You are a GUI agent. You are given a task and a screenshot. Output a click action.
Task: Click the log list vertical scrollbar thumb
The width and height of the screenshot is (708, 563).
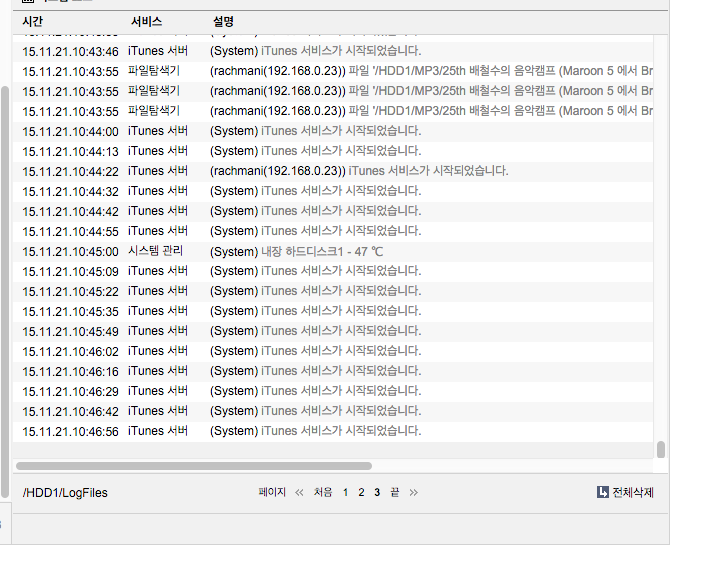pos(661,450)
